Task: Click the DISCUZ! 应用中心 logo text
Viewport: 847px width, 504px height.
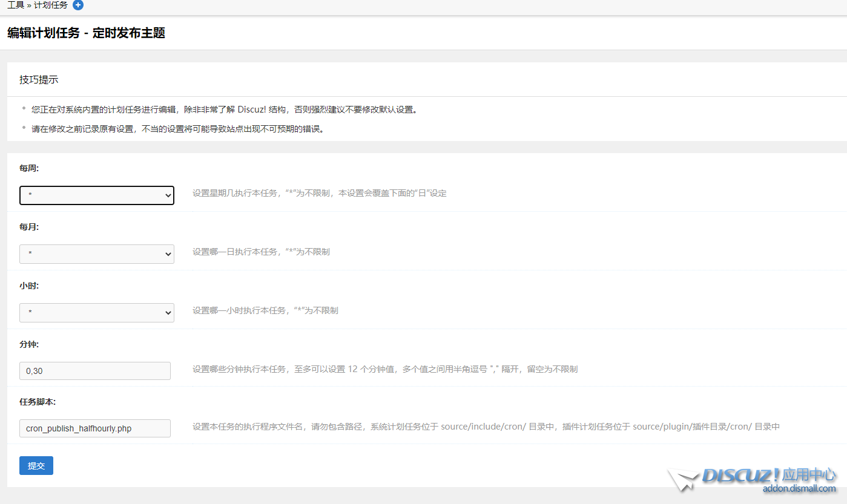Action: 769,475
